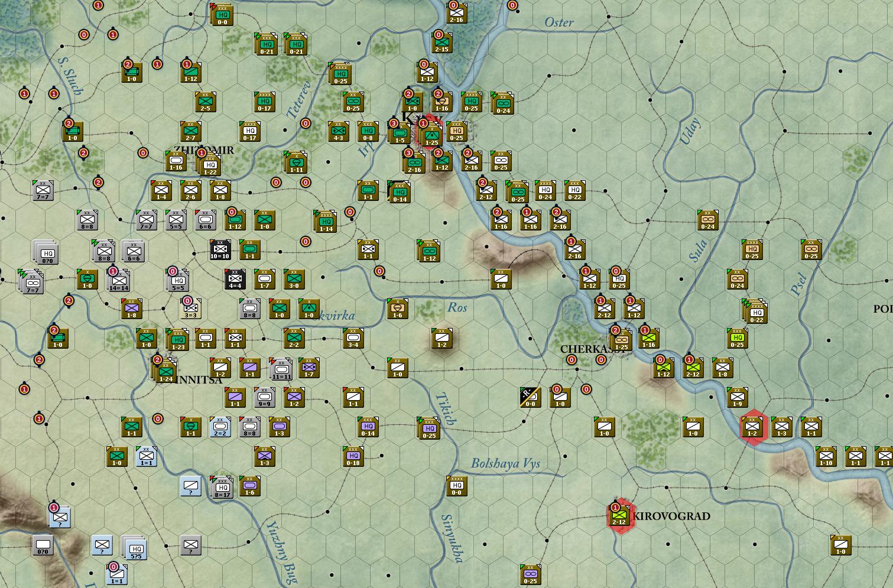Select the green 4-3 unit counter
The width and height of the screenshot is (893, 588).
point(339,131)
